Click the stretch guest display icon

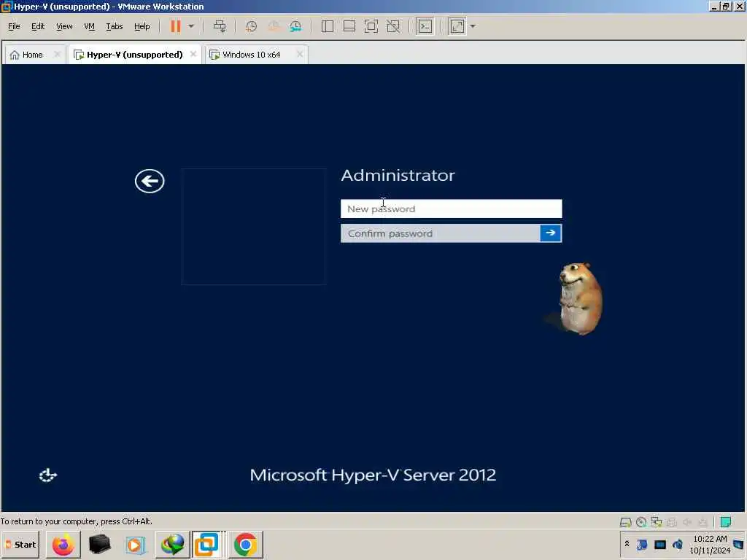[457, 26]
